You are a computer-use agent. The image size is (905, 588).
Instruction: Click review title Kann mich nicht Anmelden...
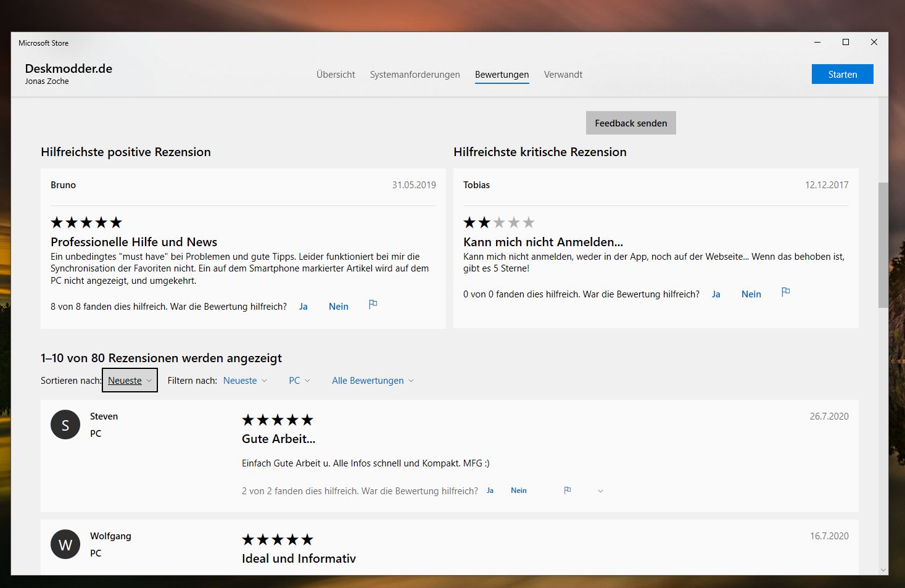pos(543,242)
